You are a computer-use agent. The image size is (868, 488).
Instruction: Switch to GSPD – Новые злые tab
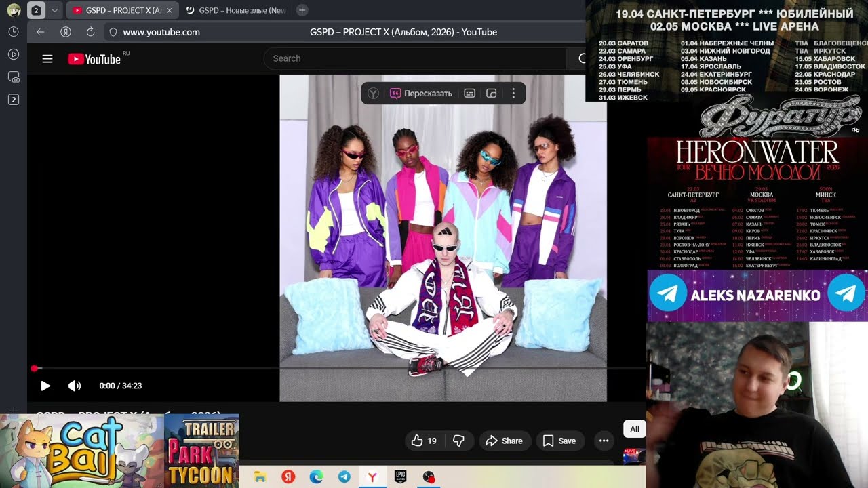tap(236, 10)
